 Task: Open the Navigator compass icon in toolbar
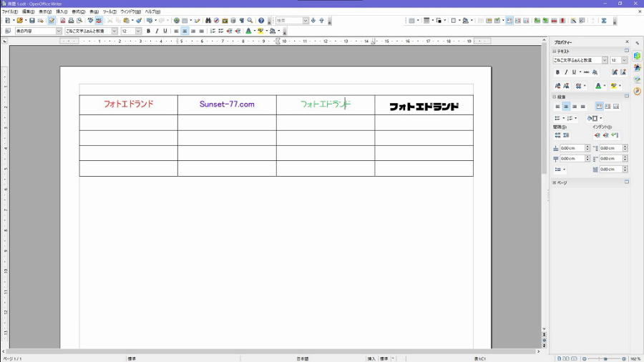[216, 21]
